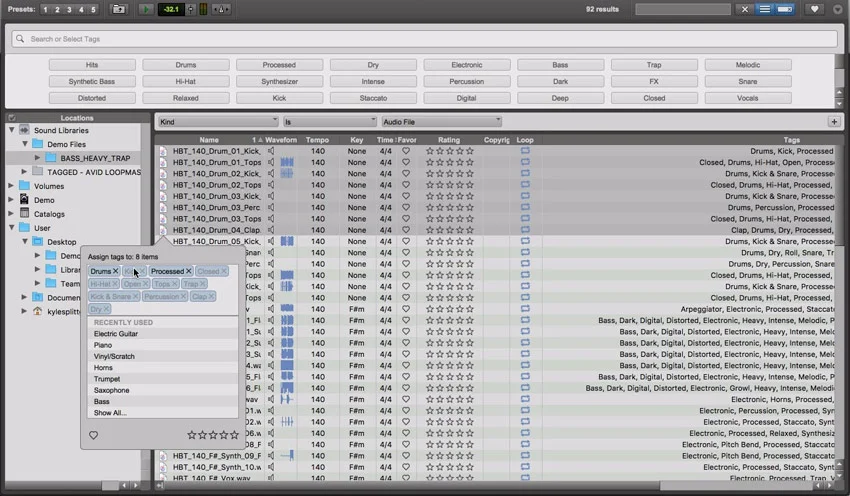Click the magnifier icon in tag search
This screenshot has width=850, height=496.
pos(20,39)
